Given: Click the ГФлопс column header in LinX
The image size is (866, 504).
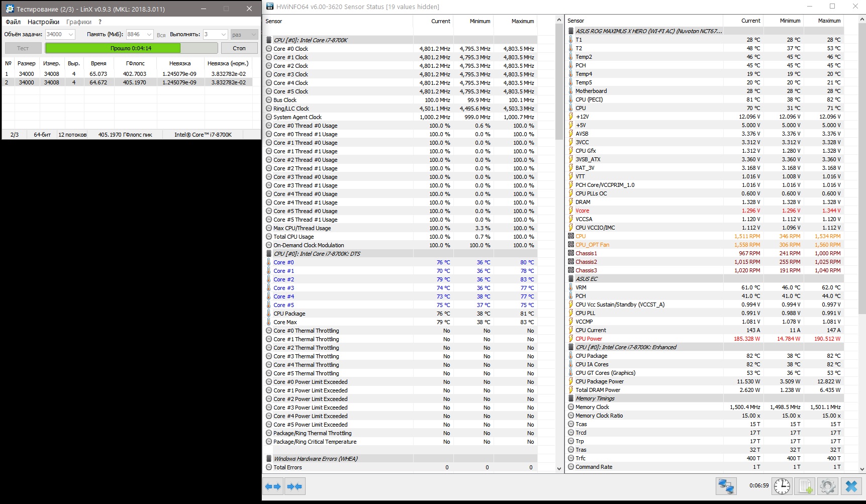Looking at the screenshot, I should click(135, 63).
